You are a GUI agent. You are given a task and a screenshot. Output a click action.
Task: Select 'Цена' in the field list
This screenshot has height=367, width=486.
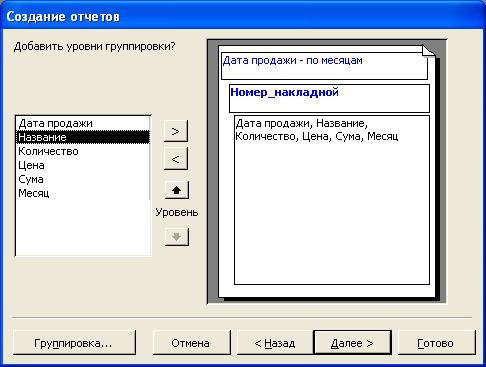83,165
